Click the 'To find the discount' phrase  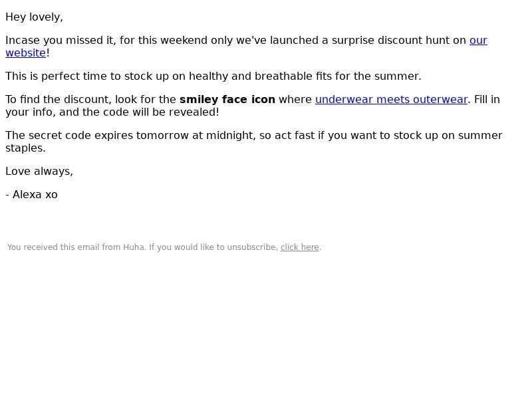coord(59,99)
